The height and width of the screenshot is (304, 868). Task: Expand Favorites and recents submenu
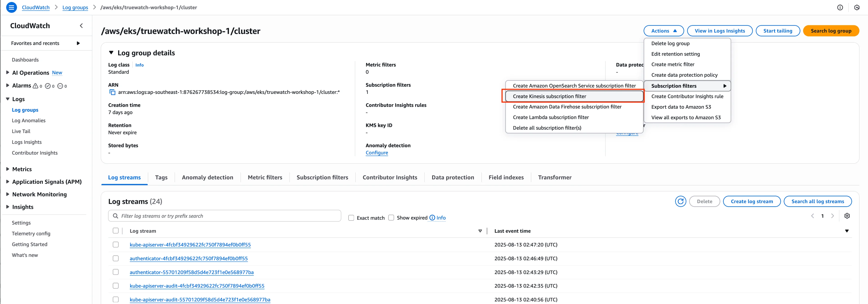[78, 43]
